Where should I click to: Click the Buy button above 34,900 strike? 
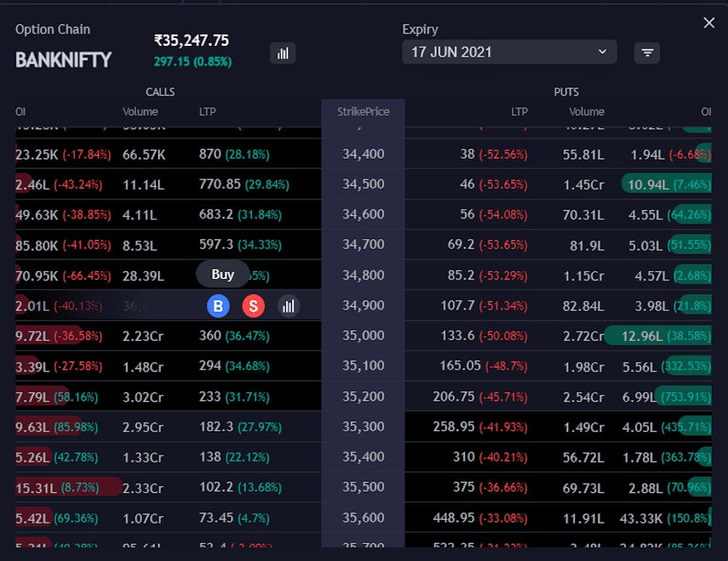[x=222, y=274]
